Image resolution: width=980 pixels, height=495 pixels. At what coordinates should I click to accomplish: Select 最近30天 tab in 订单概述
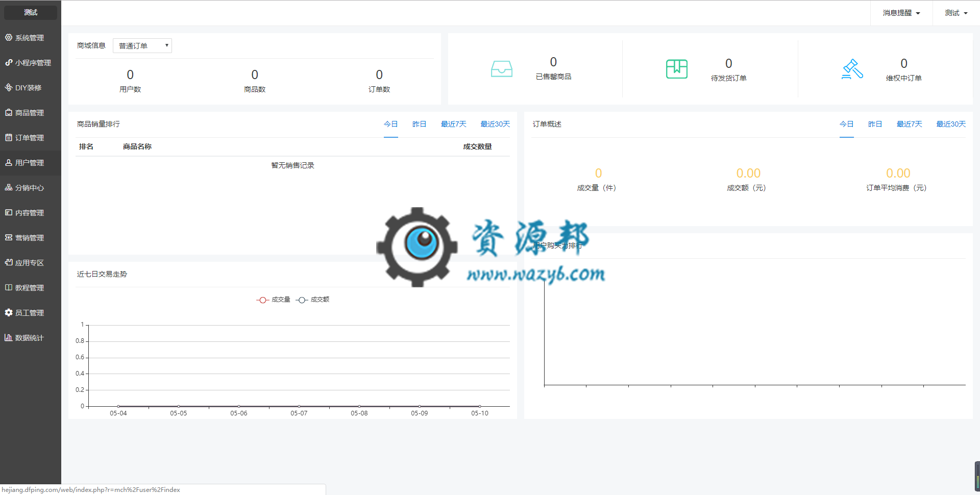(x=951, y=124)
